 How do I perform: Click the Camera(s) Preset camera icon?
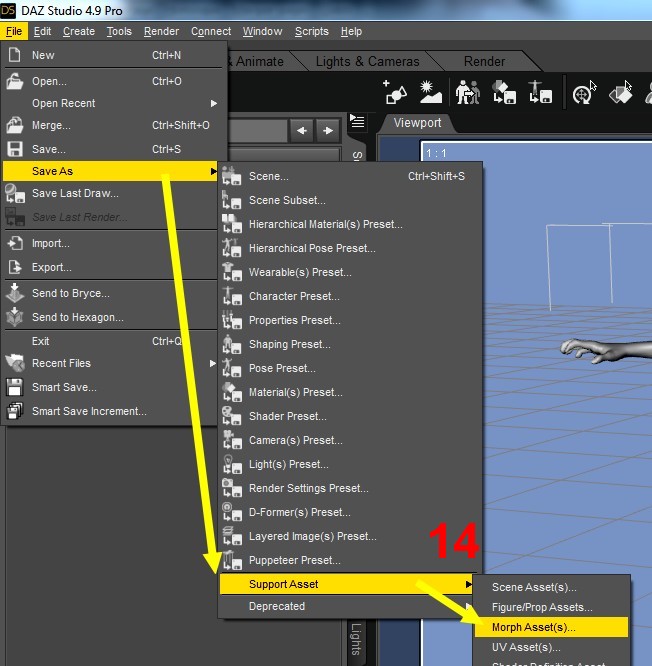pyautogui.click(x=231, y=440)
